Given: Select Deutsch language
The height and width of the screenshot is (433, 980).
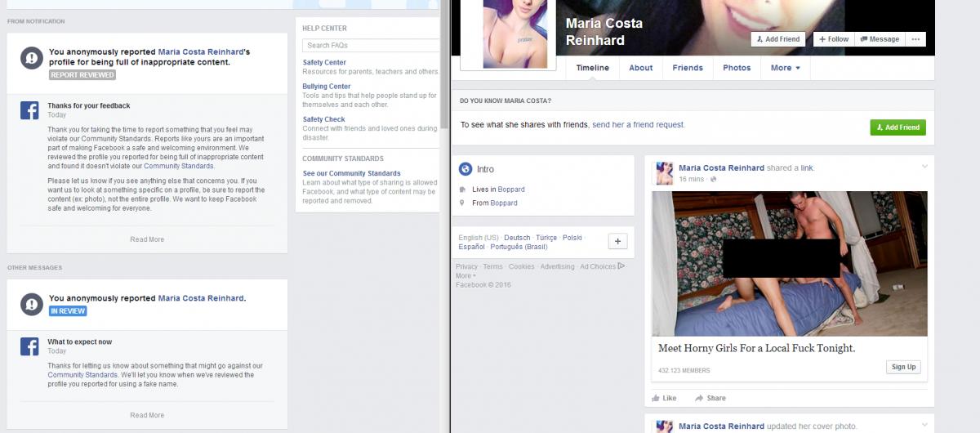Looking at the screenshot, I should [517, 237].
